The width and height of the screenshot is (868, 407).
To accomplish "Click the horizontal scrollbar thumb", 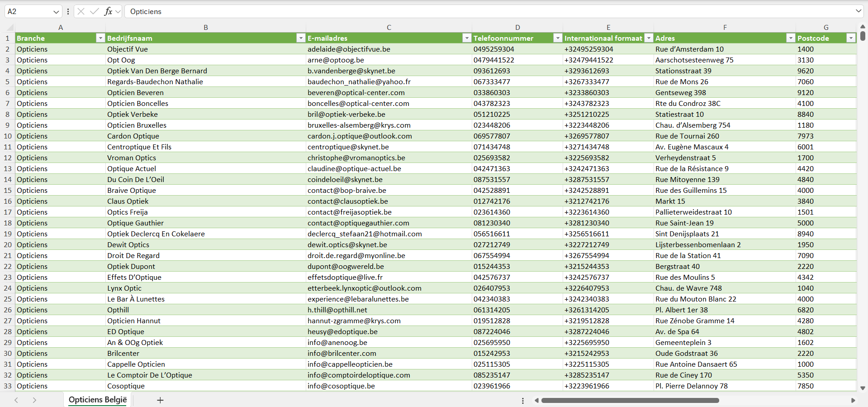I will pos(630,400).
